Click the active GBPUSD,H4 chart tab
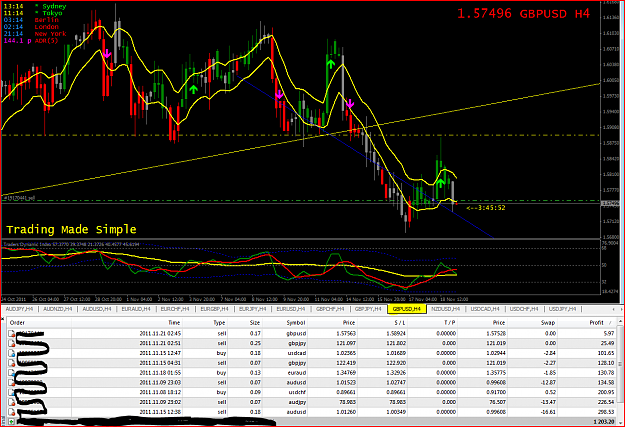Image resolution: width=625 pixels, height=427 pixels. pos(407,309)
